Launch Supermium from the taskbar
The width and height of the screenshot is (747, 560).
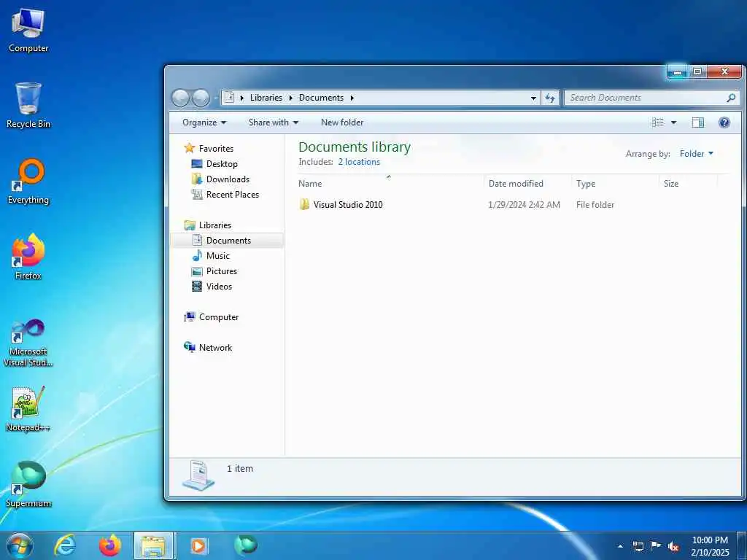click(x=246, y=545)
